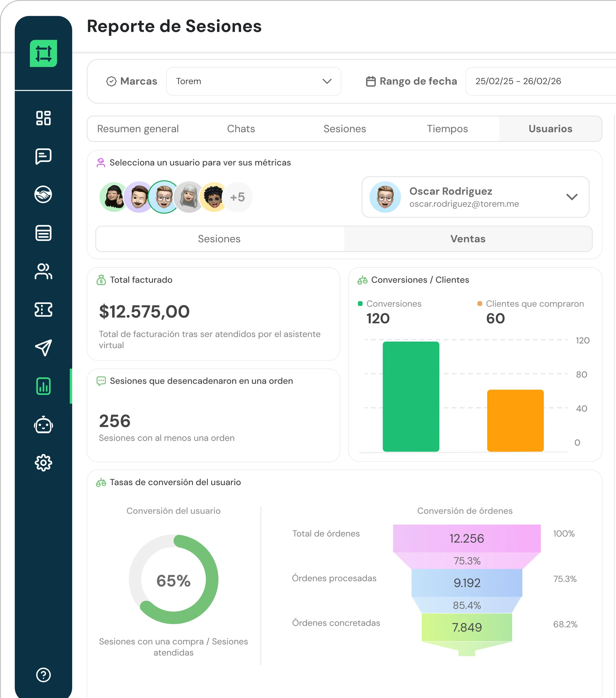Viewport: 616px width, 698px height.
Task: Click the green Torem logo icon
Action: tap(43, 54)
